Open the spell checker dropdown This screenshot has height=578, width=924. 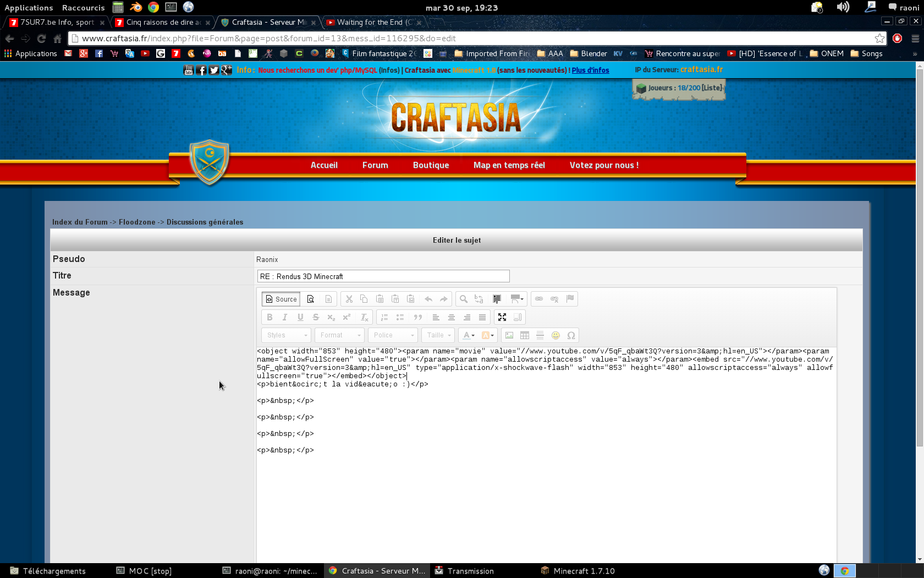point(517,299)
